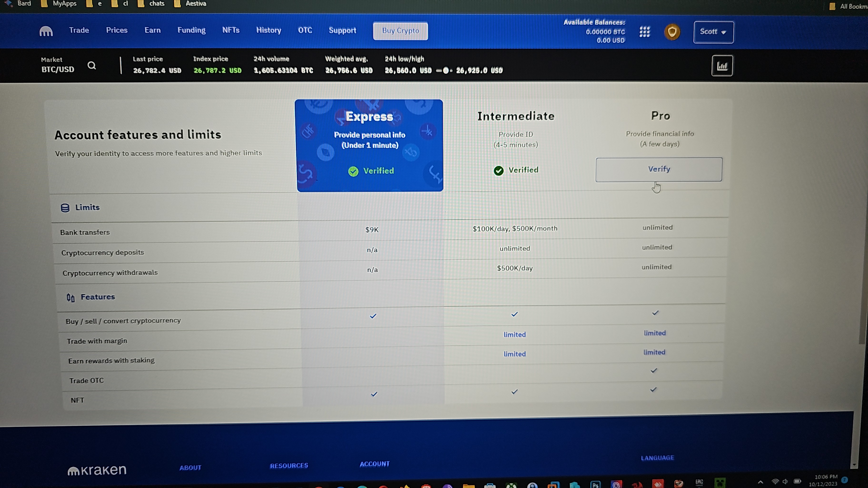This screenshot has width=868, height=488.
Task: Click the Limits coin stack icon
Action: [x=65, y=208]
